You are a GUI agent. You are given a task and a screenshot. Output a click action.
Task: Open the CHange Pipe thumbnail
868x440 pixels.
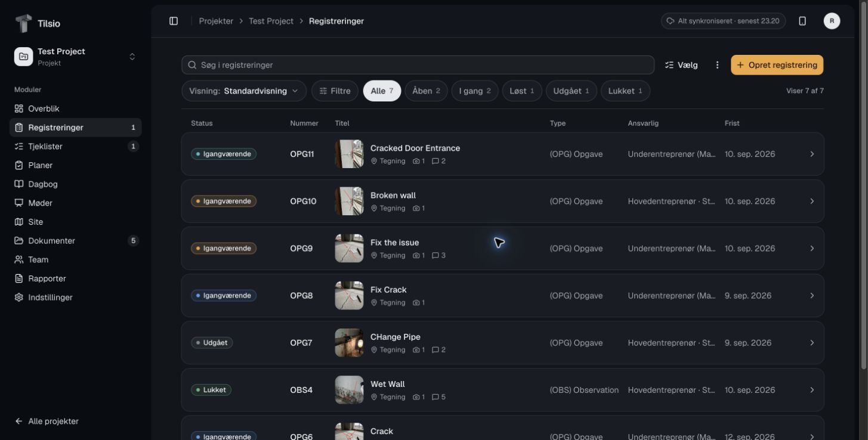(x=349, y=343)
